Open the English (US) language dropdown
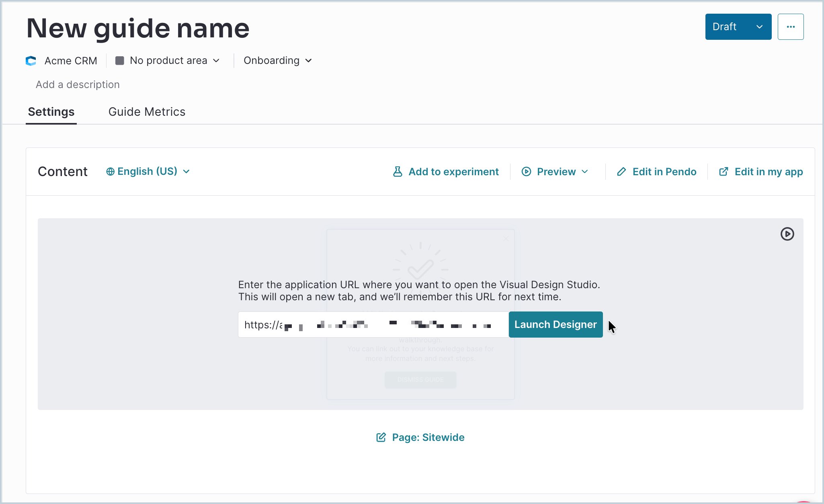824x504 pixels. tap(148, 172)
